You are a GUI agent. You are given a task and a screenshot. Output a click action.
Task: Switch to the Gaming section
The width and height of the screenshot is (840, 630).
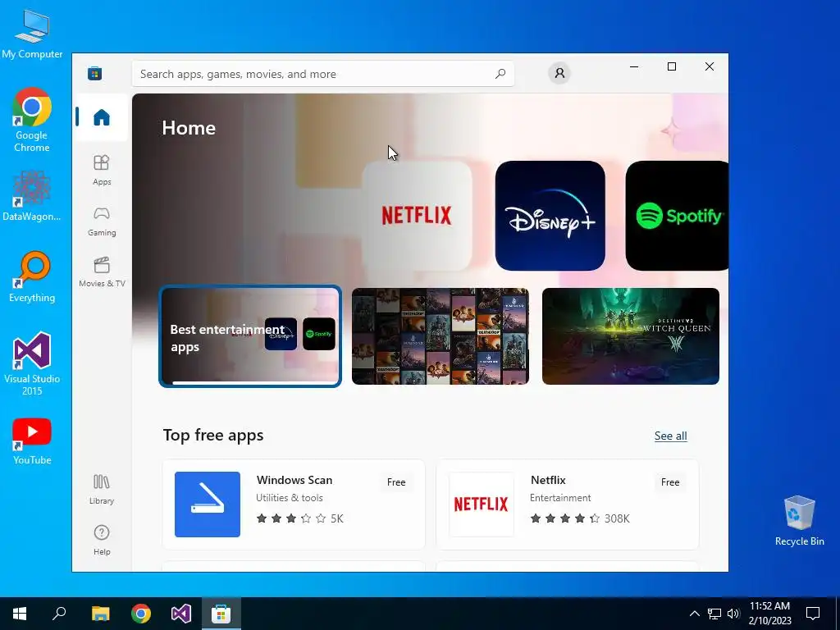tap(101, 221)
